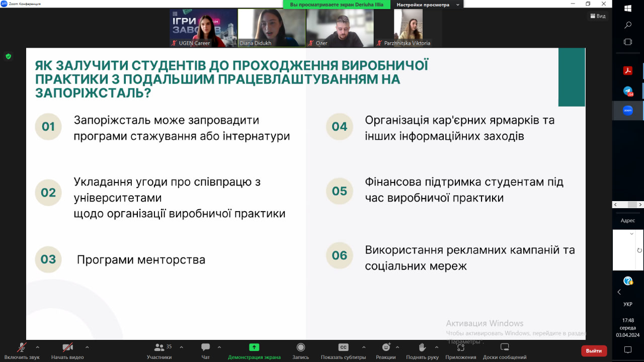The width and height of the screenshot is (644, 362).
Task: Open the Настройки просмотра dropdown
Action: 428,5
